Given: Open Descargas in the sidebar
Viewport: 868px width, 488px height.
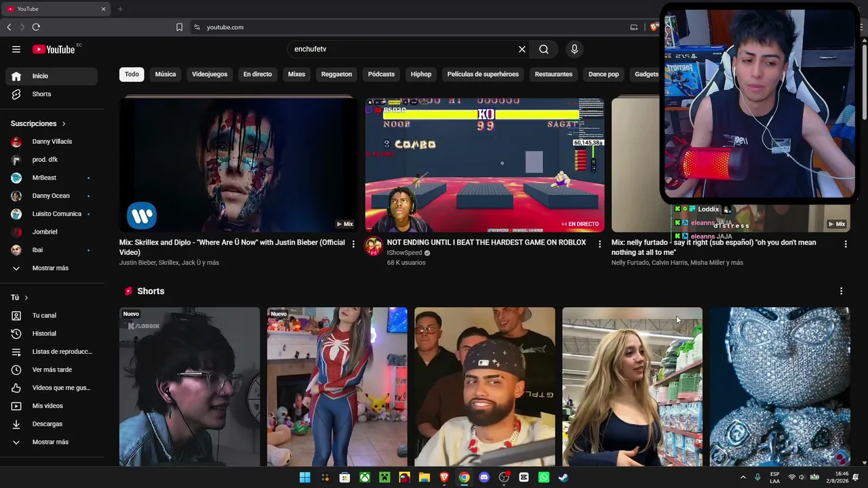Looking at the screenshot, I should [52, 424].
